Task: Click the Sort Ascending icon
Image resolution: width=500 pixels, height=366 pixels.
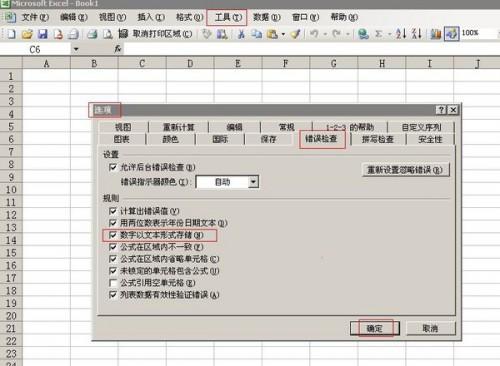Action: (401, 34)
